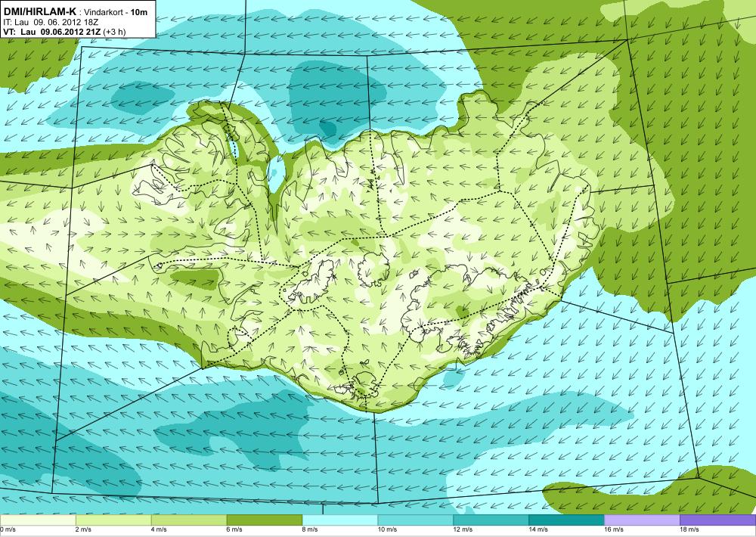756x537 pixels.
Task: Click the "VT: Lau 09.06.2012 21Z (+3 h)" line
Action: coord(64,31)
